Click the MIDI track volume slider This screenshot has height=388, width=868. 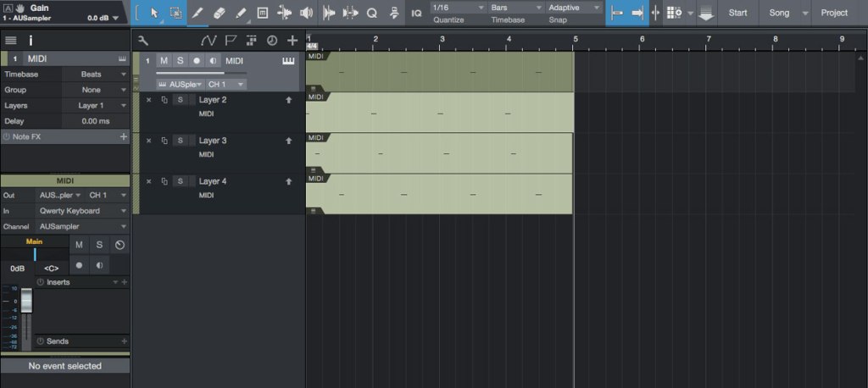(202, 73)
